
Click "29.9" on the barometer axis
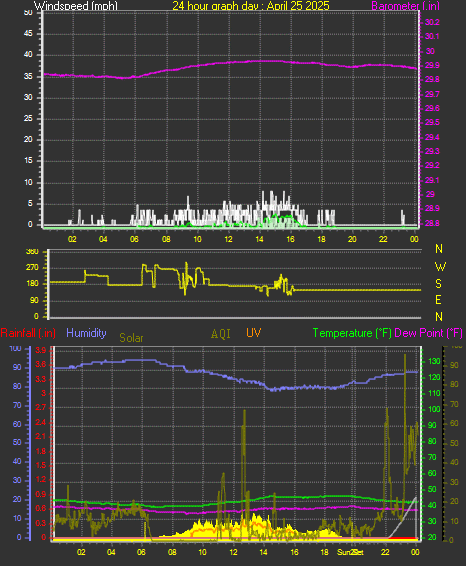[x=432, y=65]
